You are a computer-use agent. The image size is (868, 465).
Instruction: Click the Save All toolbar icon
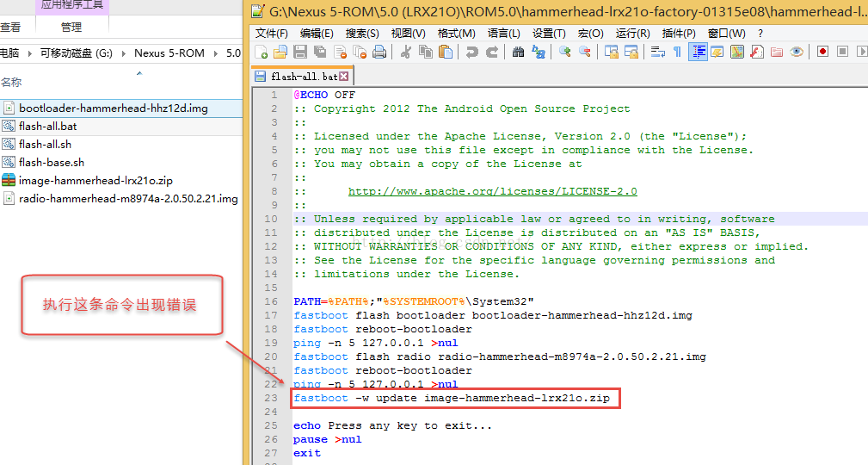click(x=320, y=53)
